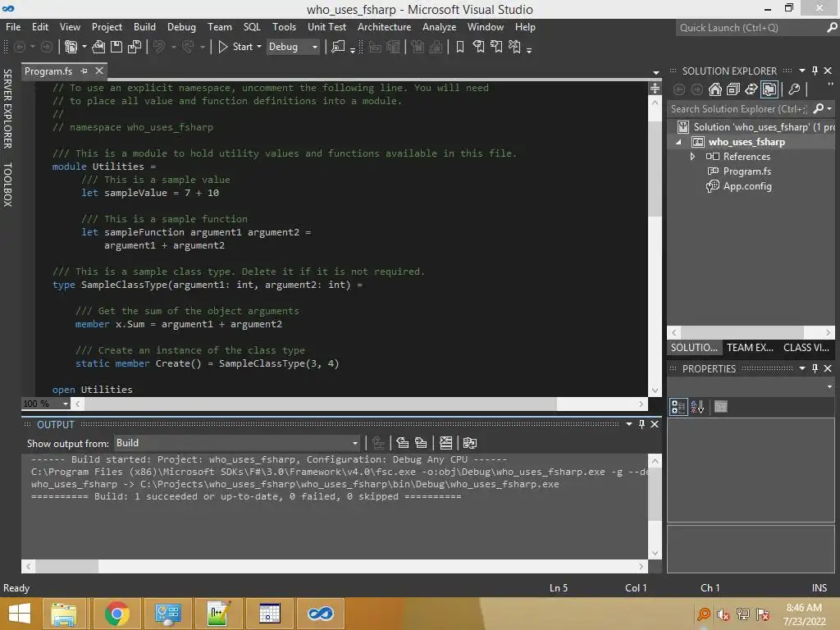The height and width of the screenshot is (630, 840).
Task: Open Properties wrench icon in Solution Explorer
Action: [794, 89]
